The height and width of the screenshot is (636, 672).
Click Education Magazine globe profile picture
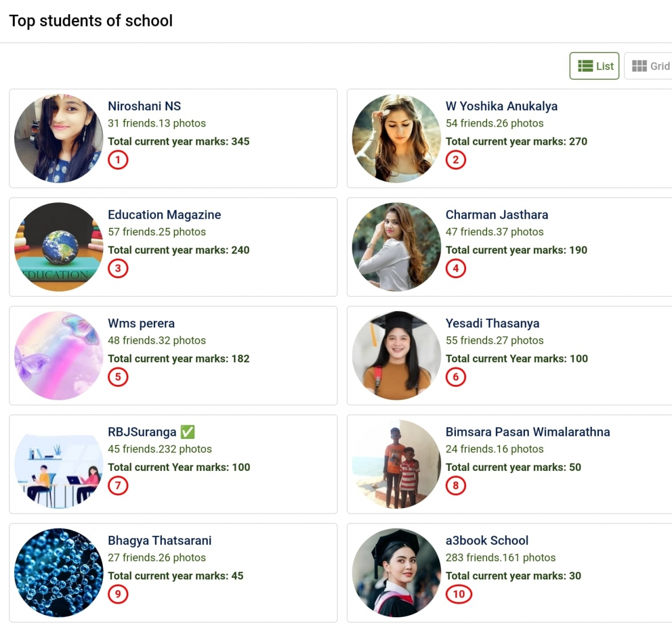[x=59, y=247]
